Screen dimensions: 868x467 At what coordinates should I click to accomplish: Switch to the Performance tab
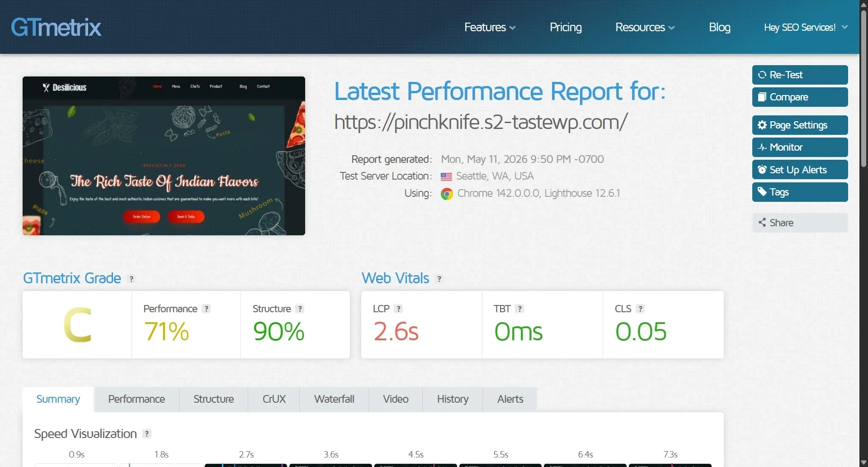click(x=137, y=399)
